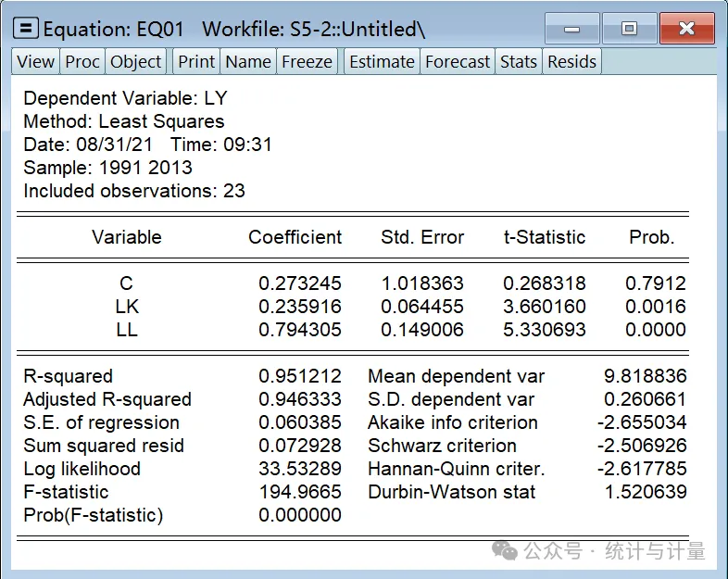Open the View menu

36,61
